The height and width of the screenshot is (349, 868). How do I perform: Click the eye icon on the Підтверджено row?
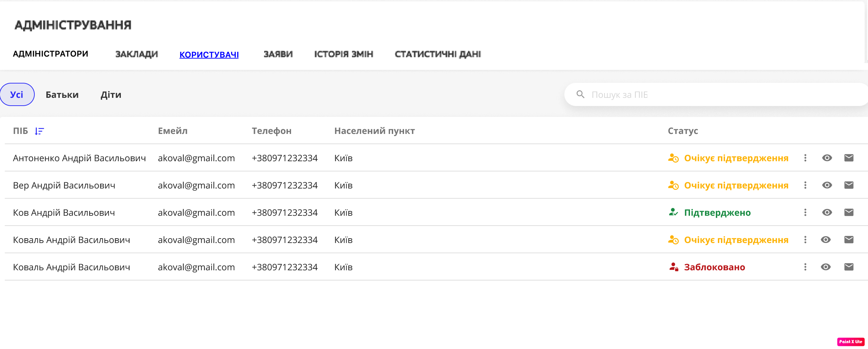827,212
